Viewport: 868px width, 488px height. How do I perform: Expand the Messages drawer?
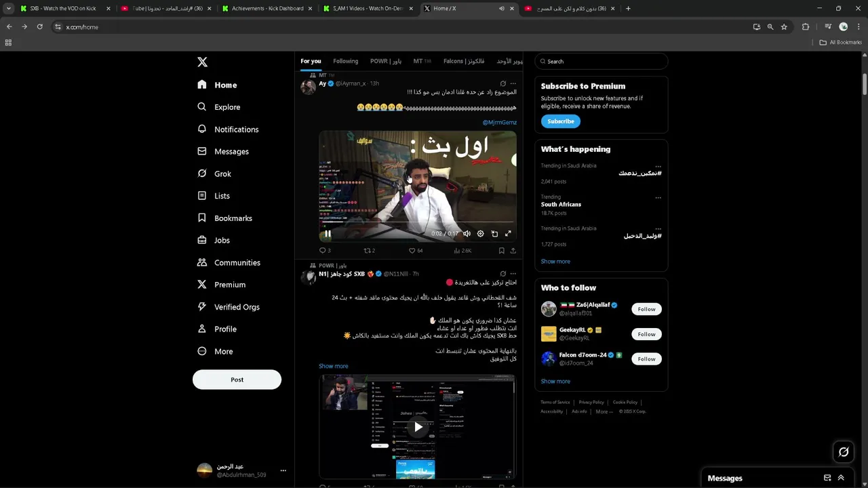pos(841,478)
